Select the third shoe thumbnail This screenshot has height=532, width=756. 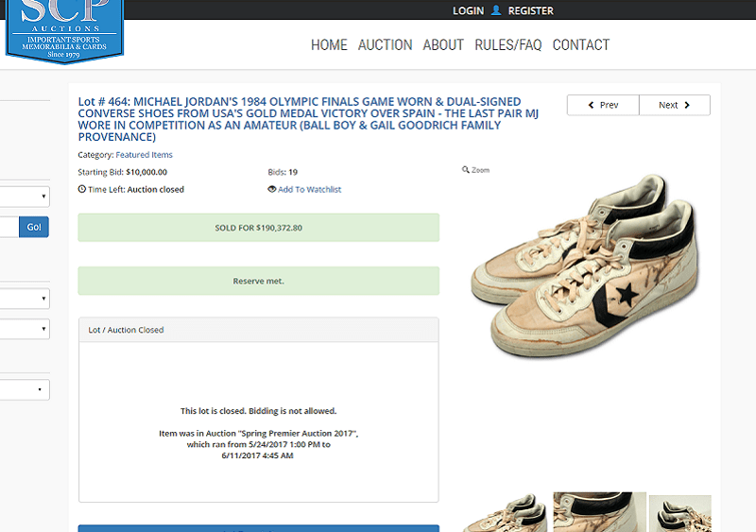click(x=679, y=513)
